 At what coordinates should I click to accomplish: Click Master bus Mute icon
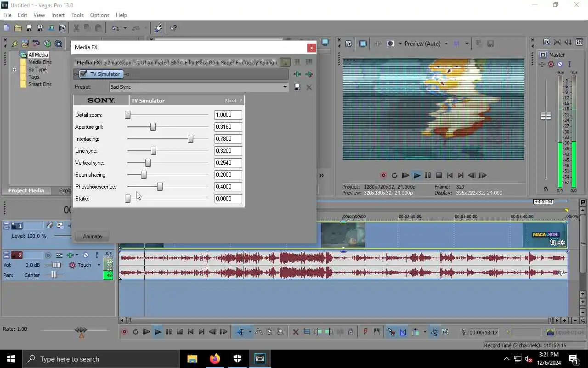[560, 64]
